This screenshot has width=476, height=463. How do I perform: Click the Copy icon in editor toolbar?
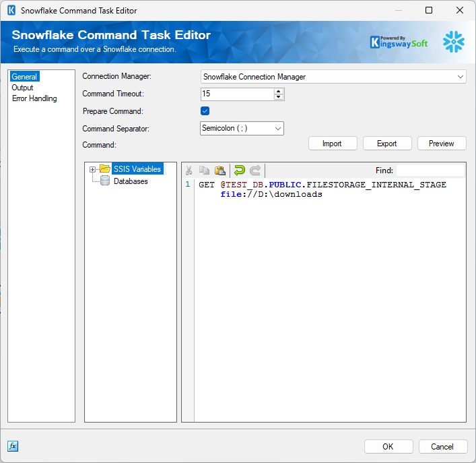(x=204, y=171)
